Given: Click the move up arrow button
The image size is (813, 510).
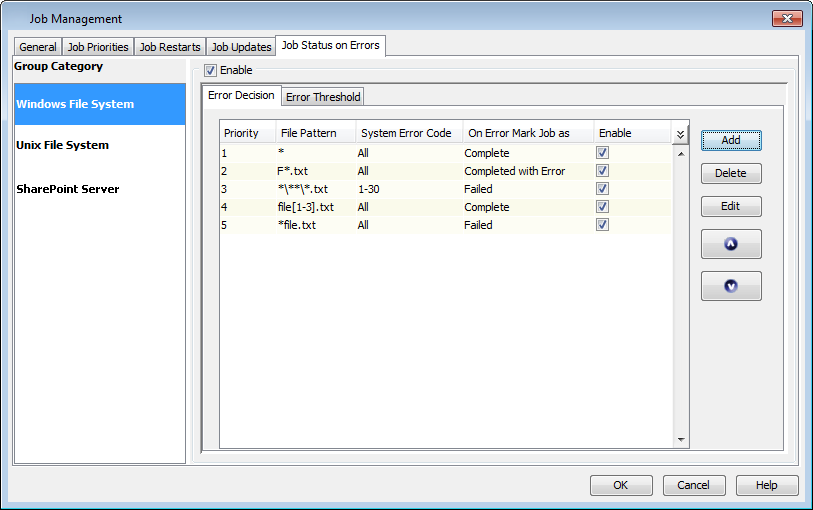Looking at the screenshot, I should (x=731, y=244).
